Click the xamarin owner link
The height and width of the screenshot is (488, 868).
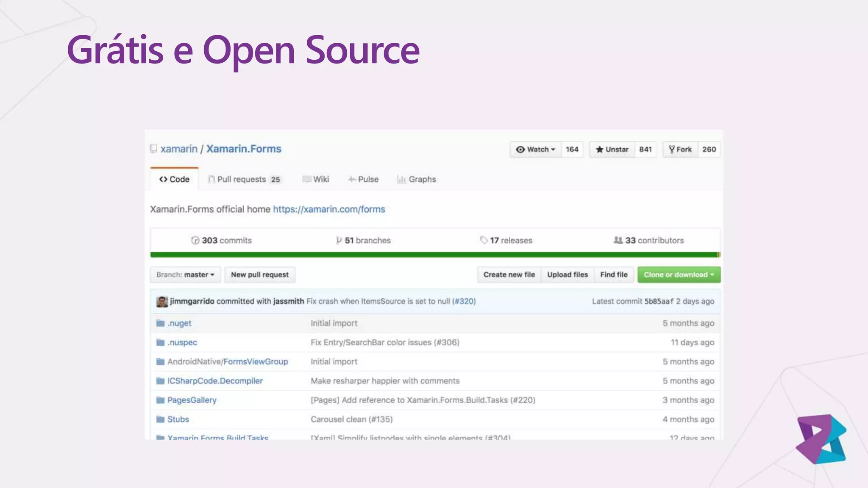tap(179, 149)
